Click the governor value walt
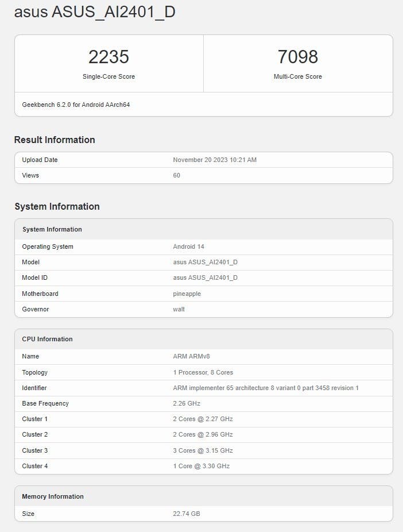 click(179, 309)
